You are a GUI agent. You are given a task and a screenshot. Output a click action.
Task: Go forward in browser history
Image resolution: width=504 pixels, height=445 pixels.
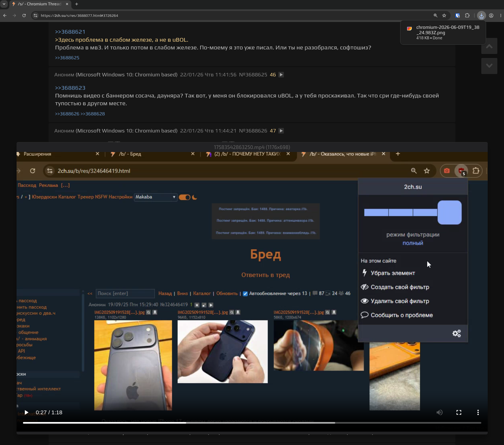pos(14,15)
